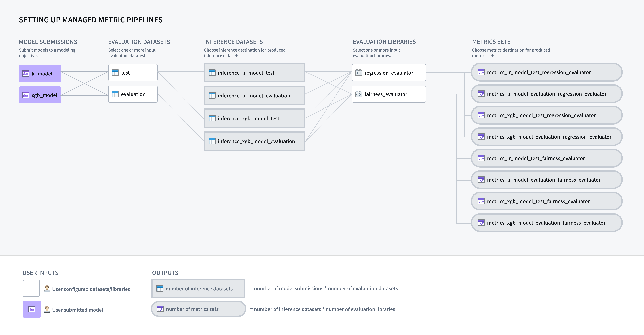Click the number of metrics sets legend pill
The image size is (644, 335).
click(x=198, y=309)
